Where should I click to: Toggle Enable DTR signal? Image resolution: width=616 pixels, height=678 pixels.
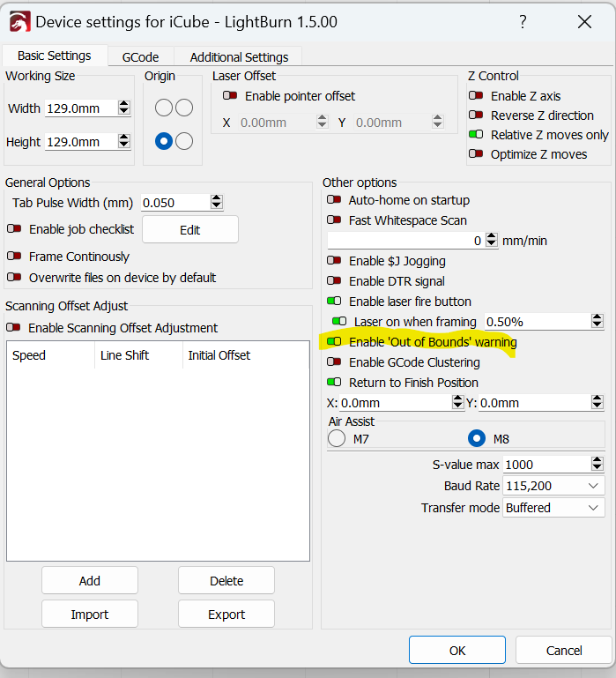point(334,281)
